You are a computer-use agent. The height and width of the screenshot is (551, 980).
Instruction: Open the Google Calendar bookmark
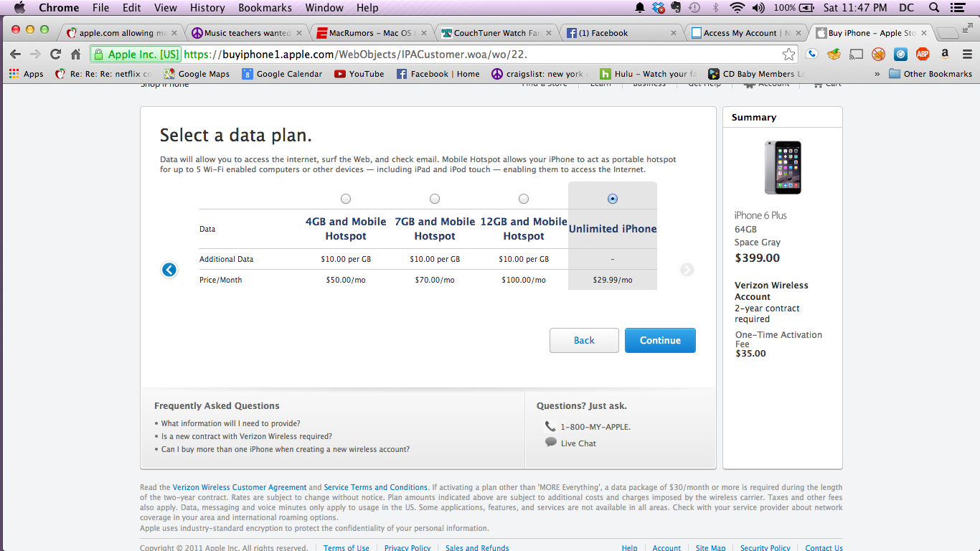coord(282,74)
